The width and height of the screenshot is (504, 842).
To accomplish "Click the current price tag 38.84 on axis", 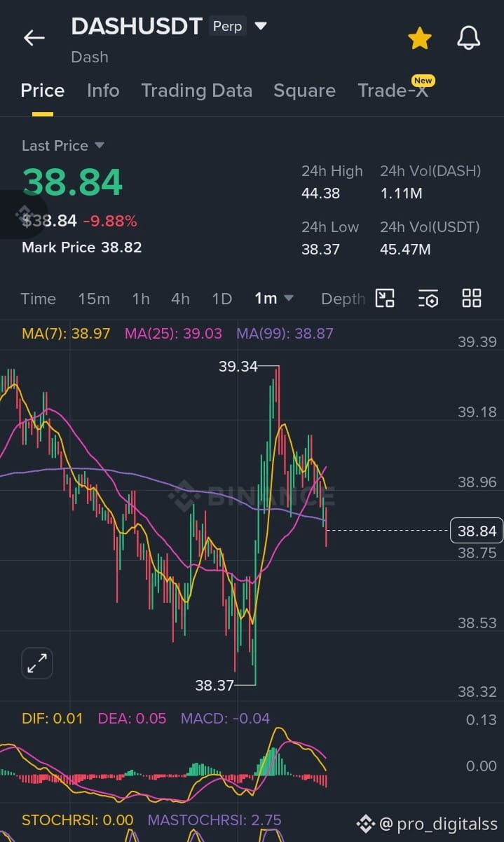I will (477, 531).
